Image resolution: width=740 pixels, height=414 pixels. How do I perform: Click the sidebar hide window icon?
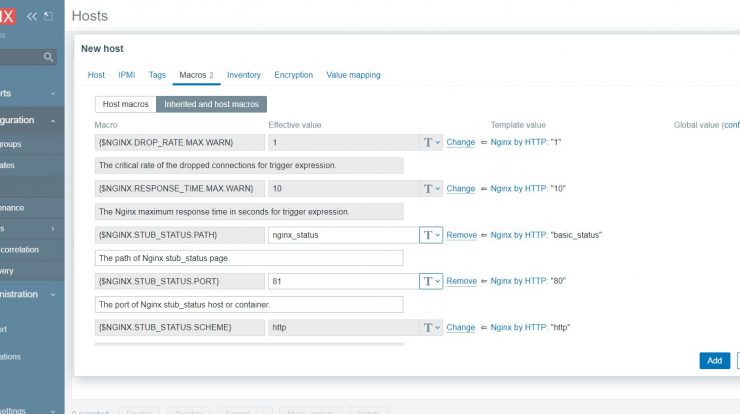(48, 17)
